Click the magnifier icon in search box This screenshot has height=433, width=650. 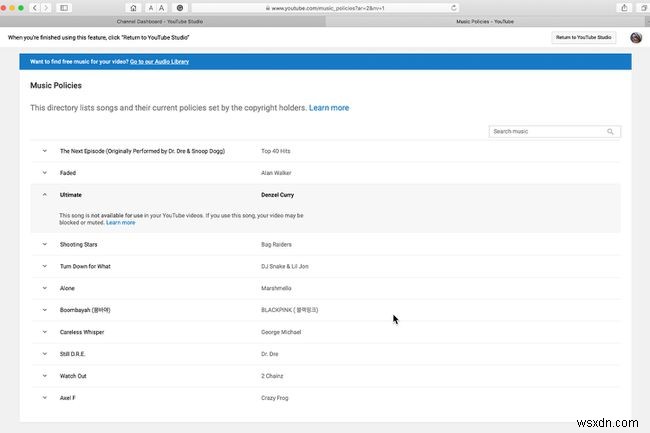tap(611, 131)
